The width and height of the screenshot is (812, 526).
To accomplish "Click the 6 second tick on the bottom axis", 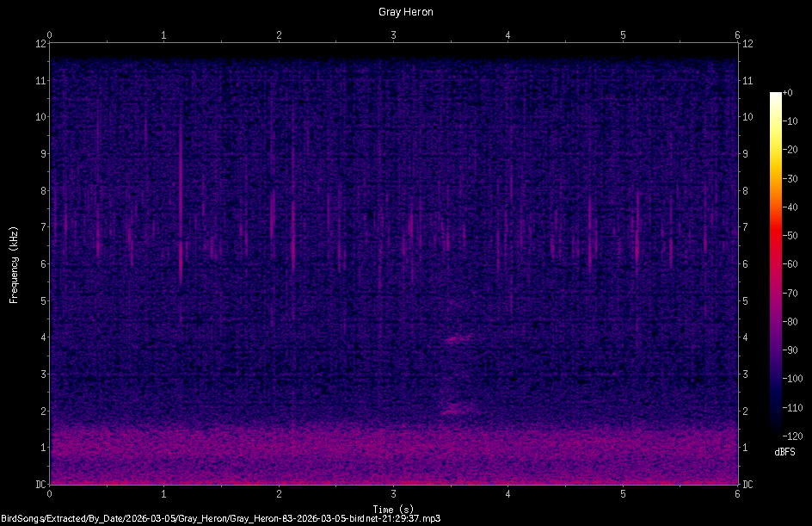I will (737, 494).
